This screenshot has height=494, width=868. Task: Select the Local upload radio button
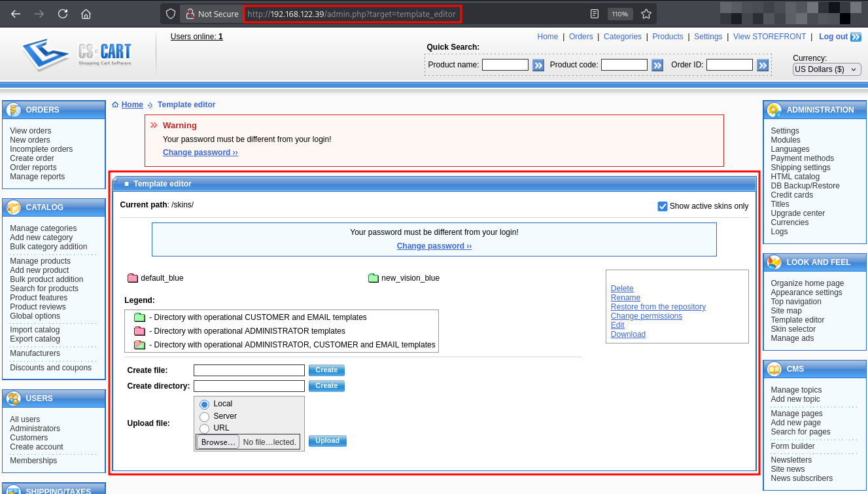pyautogui.click(x=204, y=404)
